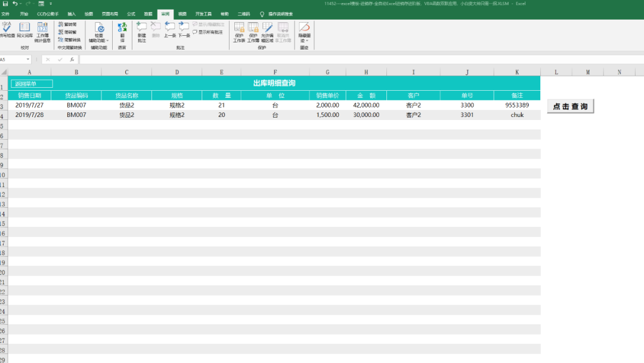Customize the quick access toolbar dropdown

pos(51,4)
